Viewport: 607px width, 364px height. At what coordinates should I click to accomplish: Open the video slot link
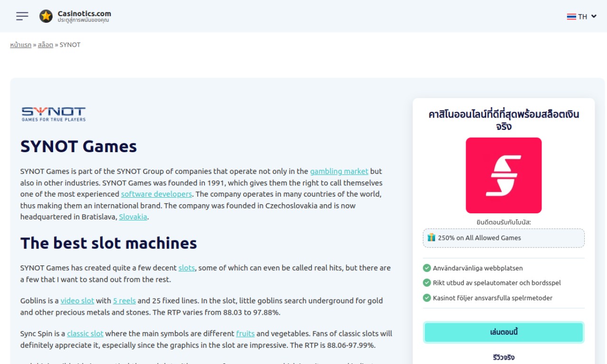click(77, 300)
